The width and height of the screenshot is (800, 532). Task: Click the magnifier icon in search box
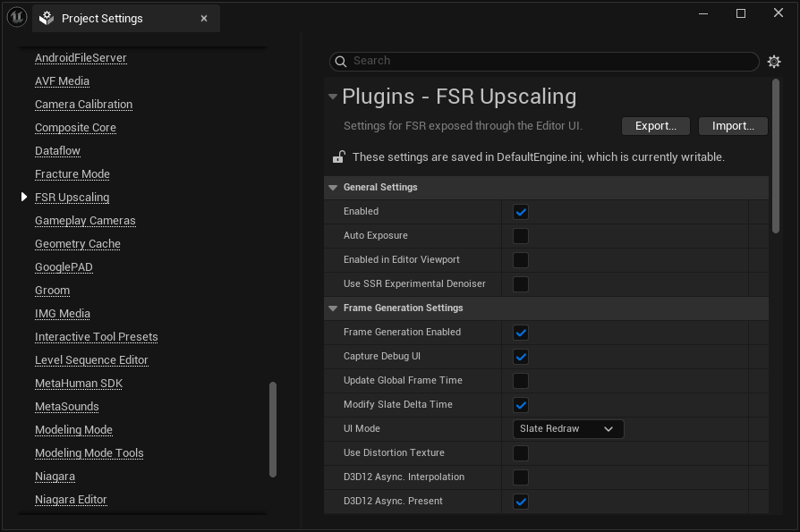coord(341,61)
